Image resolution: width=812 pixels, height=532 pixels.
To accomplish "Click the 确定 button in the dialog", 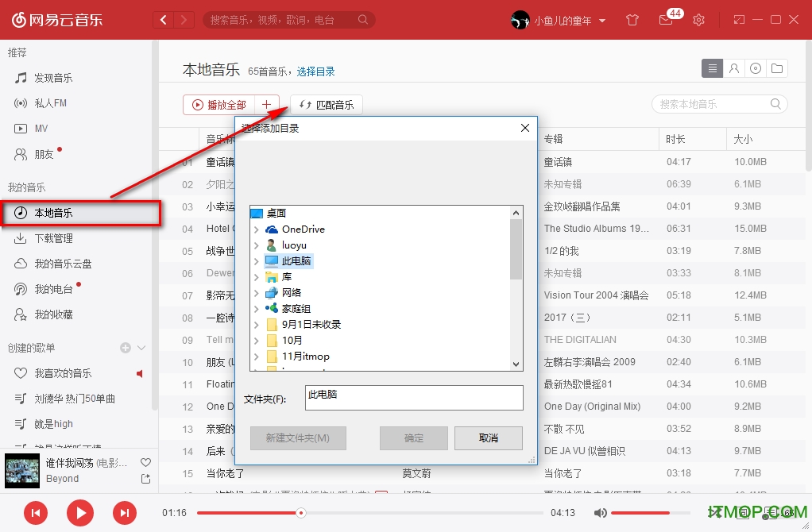I will pos(413,438).
